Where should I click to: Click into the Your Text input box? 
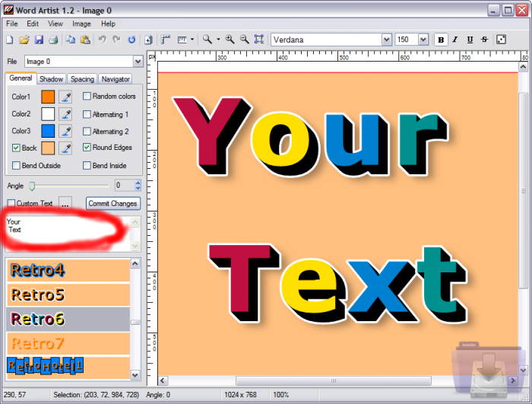[68, 234]
